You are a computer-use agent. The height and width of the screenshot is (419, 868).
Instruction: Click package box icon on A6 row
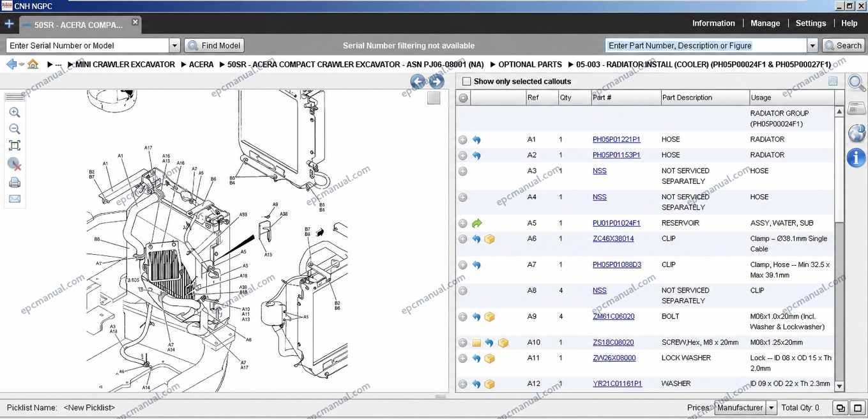490,239
